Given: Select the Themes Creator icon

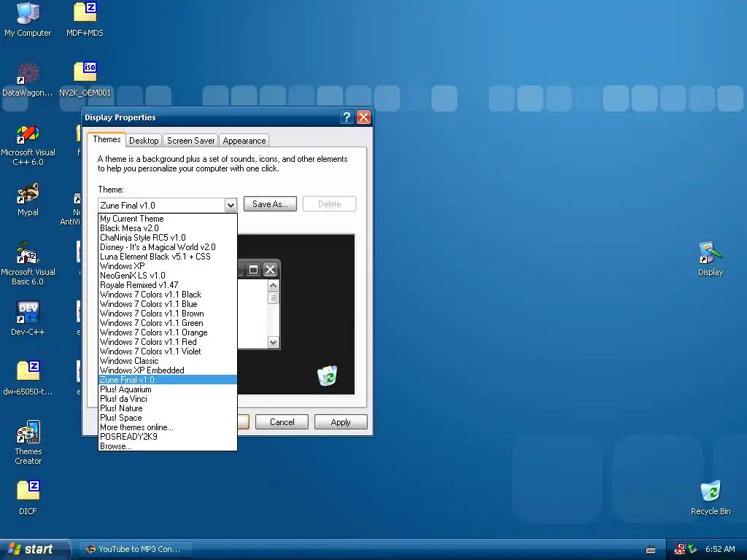Looking at the screenshot, I should (28, 443).
